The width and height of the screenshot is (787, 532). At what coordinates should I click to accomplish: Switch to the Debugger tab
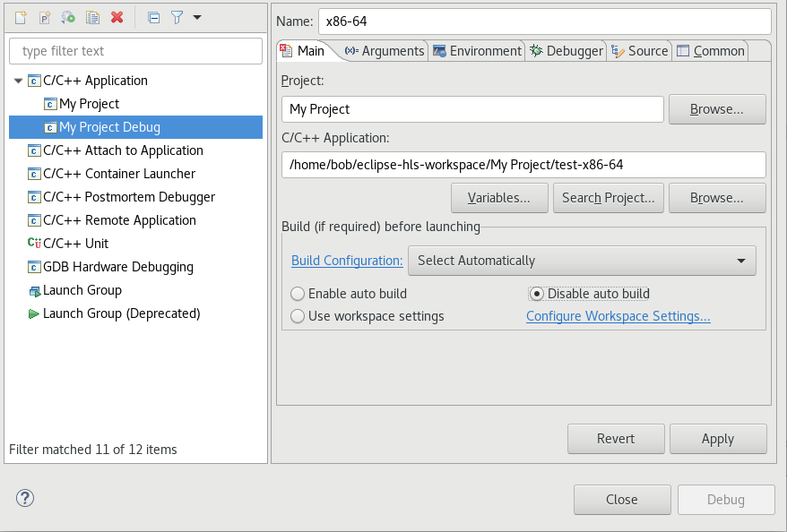coord(566,51)
